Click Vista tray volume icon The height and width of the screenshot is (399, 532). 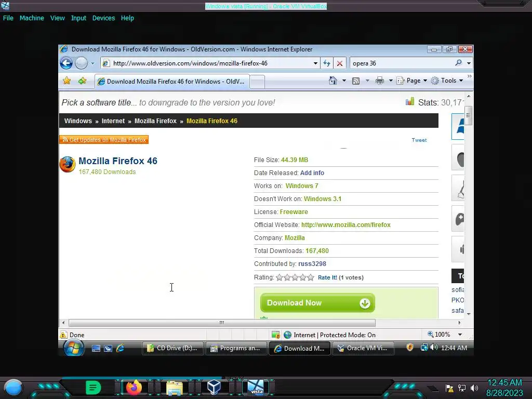click(434, 348)
